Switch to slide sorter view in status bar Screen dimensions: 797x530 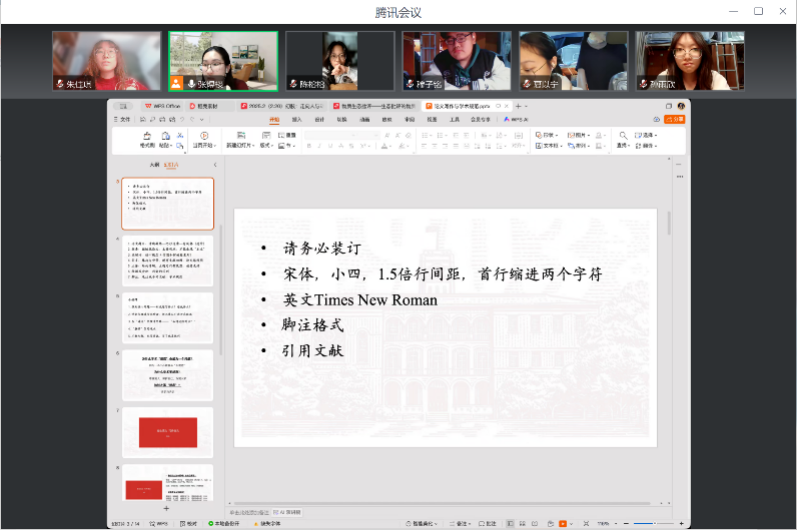point(522,523)
